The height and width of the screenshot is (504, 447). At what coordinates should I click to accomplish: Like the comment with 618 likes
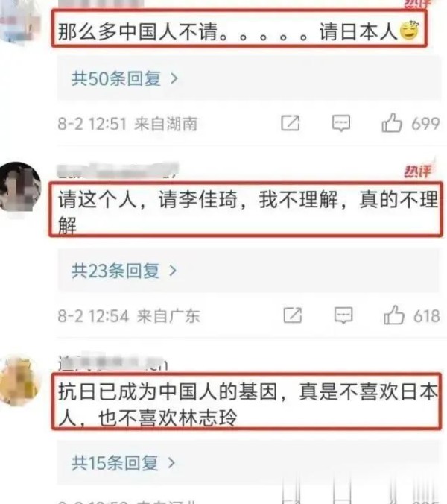click(x=394, y=315)
